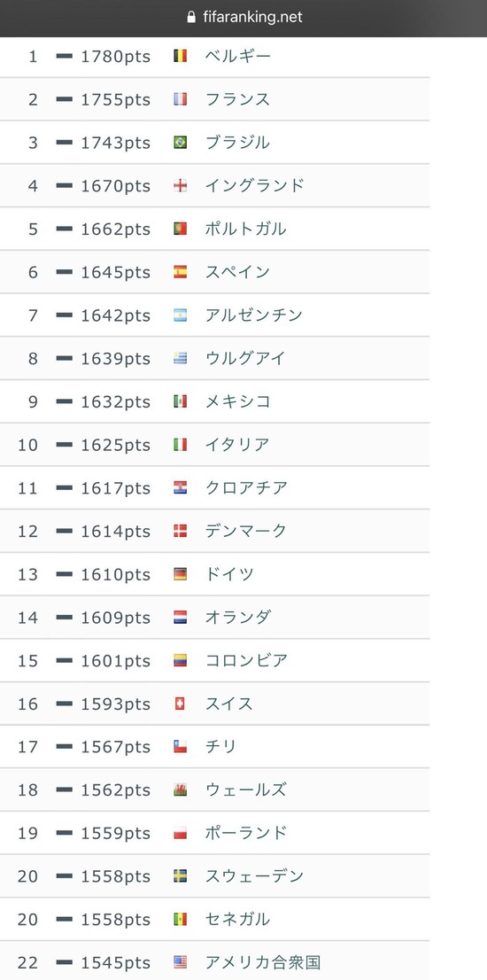Click the padlock icon in address bar

click(x=191, y=17)
